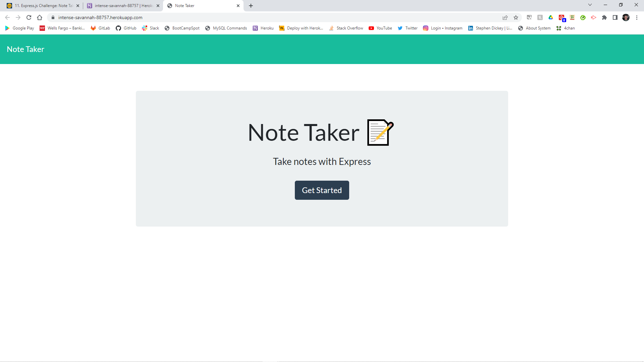Click the page refresh icon

[x=29, y=17]
